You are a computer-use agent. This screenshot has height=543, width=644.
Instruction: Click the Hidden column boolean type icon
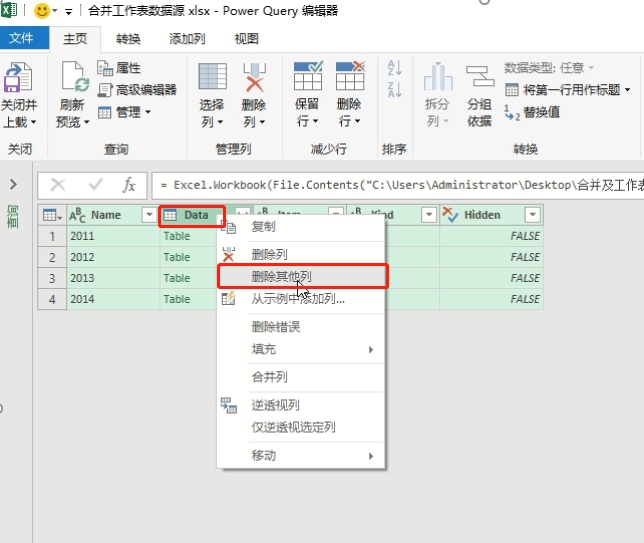tap(450, 214)
